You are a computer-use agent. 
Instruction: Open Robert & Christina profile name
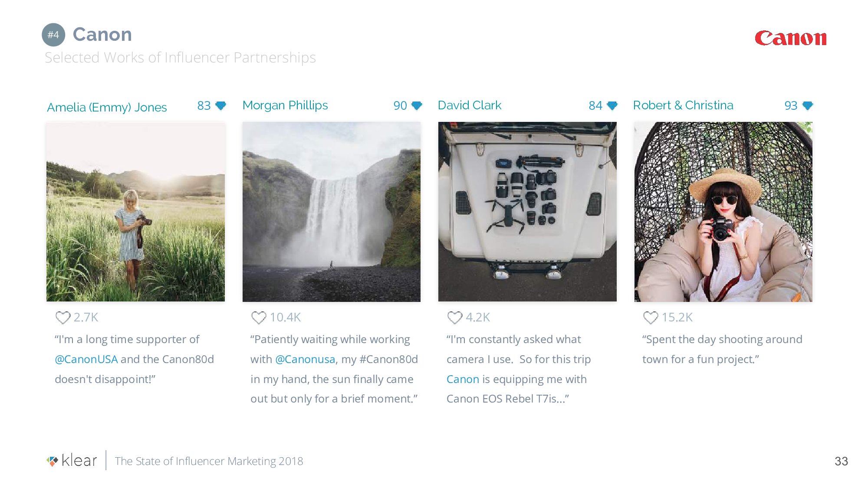683,105
